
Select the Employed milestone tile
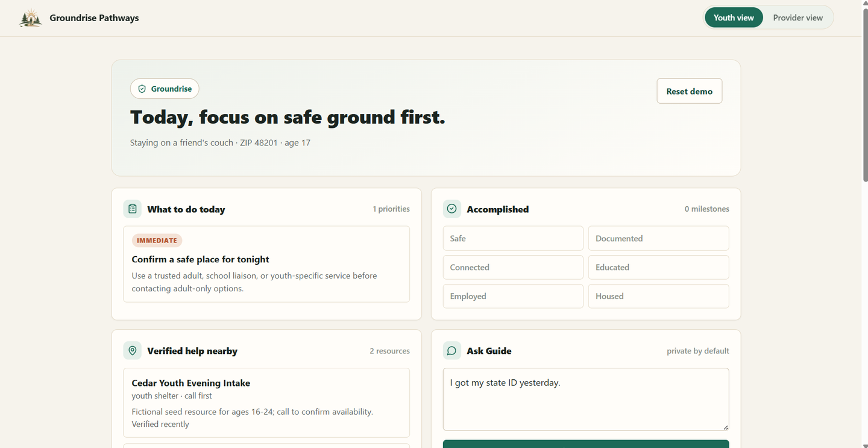click(513, 296)
